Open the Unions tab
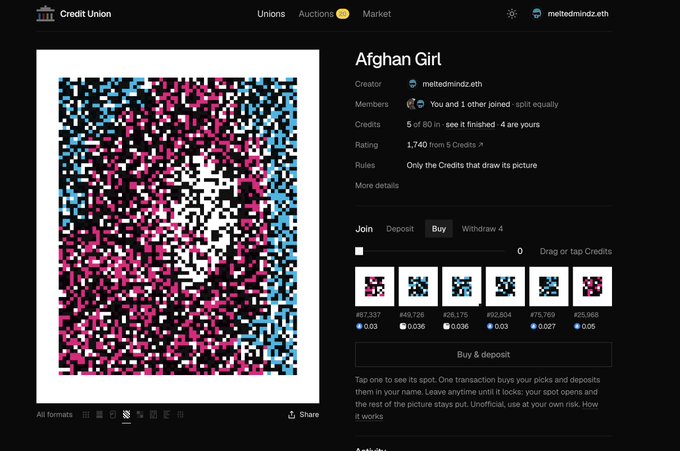Viewport: 680px width, 451px height. point(271,14)
